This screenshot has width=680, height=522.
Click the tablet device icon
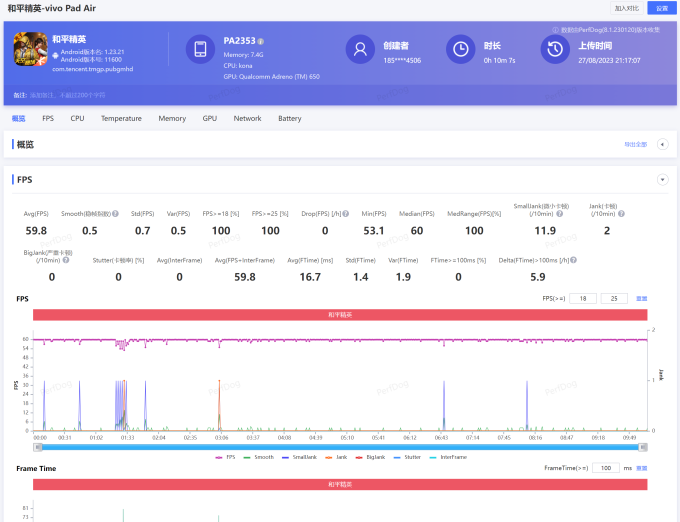click(200, 49)
